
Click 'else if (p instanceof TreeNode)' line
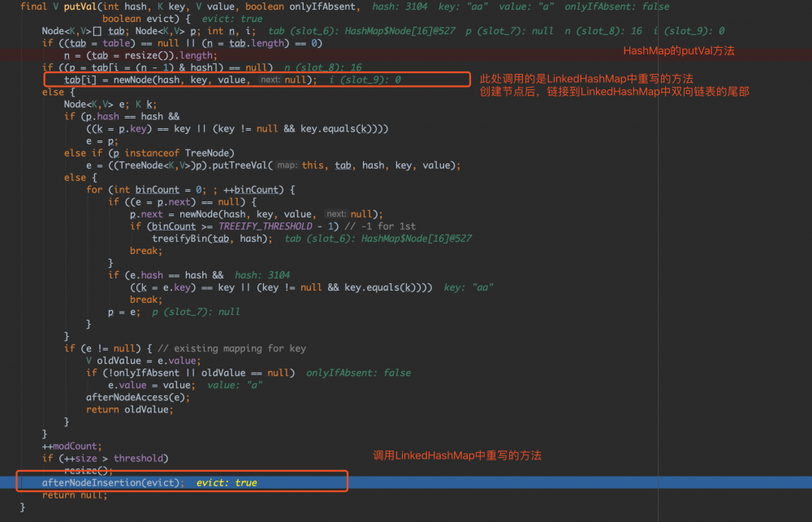[149, 153]
